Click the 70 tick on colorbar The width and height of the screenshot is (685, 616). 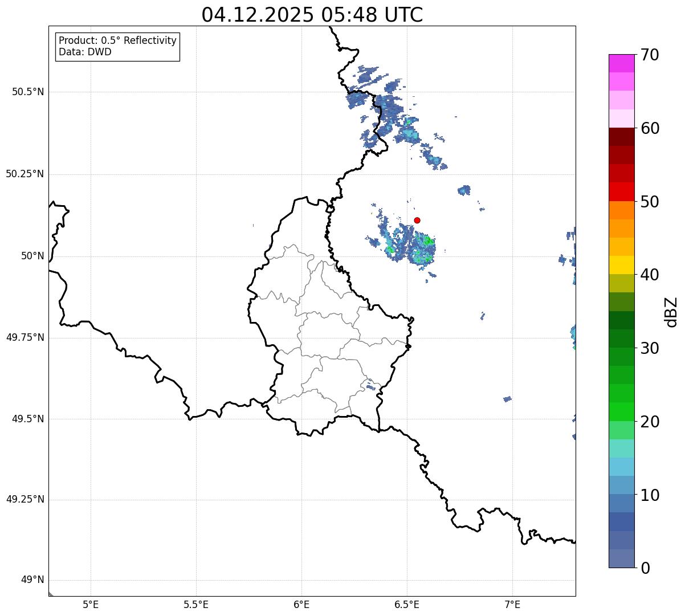click(x=650, y=55)
